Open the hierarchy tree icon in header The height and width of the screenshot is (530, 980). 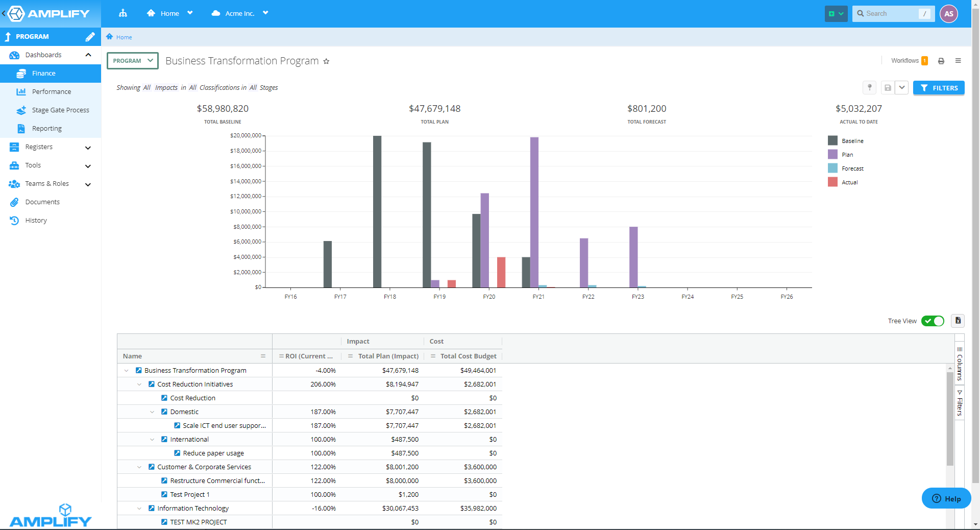point(123,13)
